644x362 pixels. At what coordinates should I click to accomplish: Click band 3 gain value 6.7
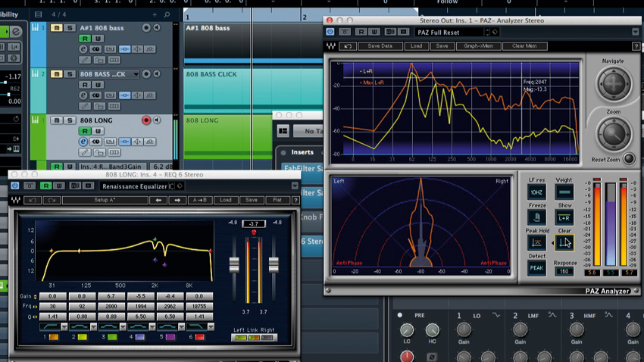pyautogui.click(x=111, y=296)
